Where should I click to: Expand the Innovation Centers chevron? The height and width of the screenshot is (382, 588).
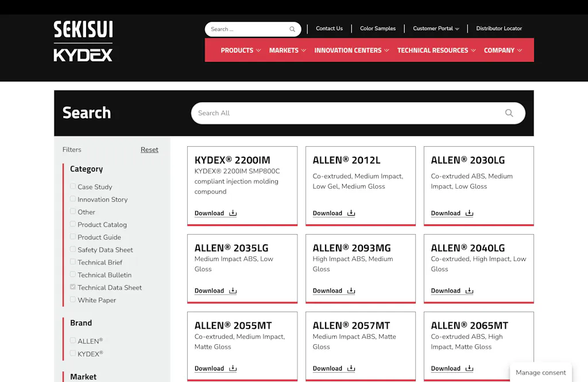point(386,50)
